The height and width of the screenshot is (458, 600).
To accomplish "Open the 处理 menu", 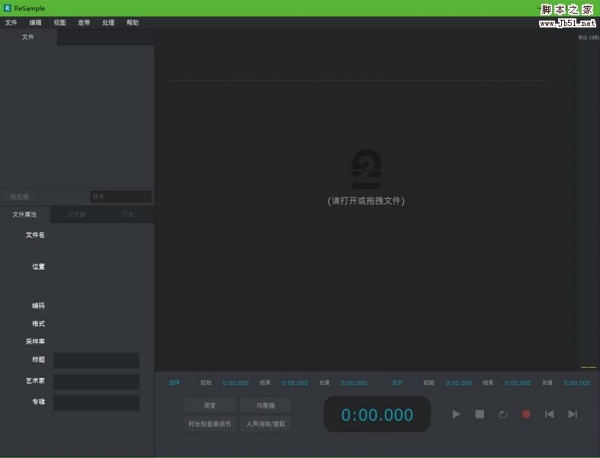I will tap(108, 23).
